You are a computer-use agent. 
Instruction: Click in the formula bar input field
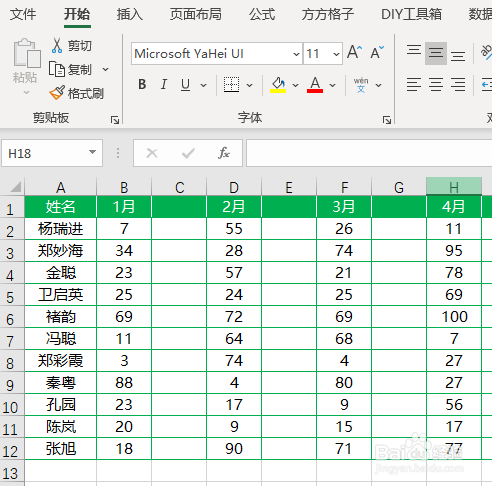point(369,153)
